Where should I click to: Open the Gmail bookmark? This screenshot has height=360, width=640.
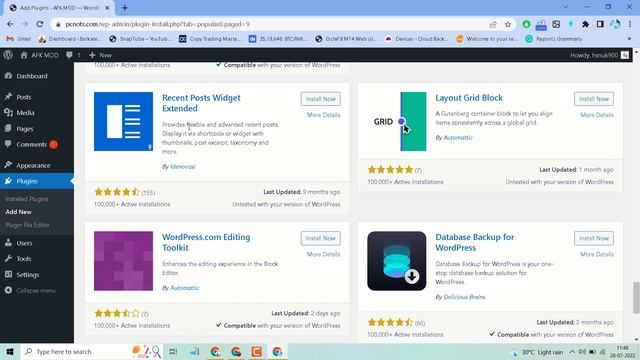pos(19,39)
